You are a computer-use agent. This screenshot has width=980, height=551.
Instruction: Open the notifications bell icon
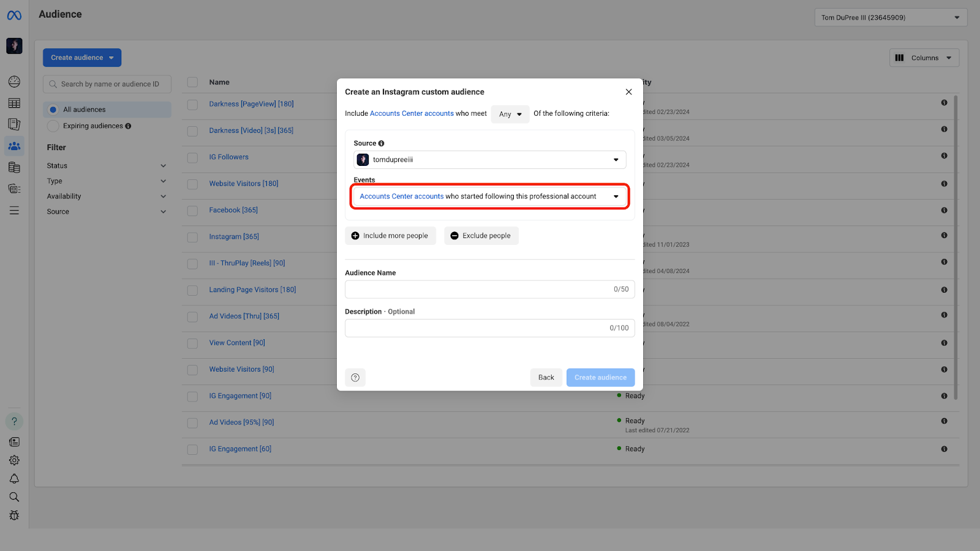pos(14,478)
